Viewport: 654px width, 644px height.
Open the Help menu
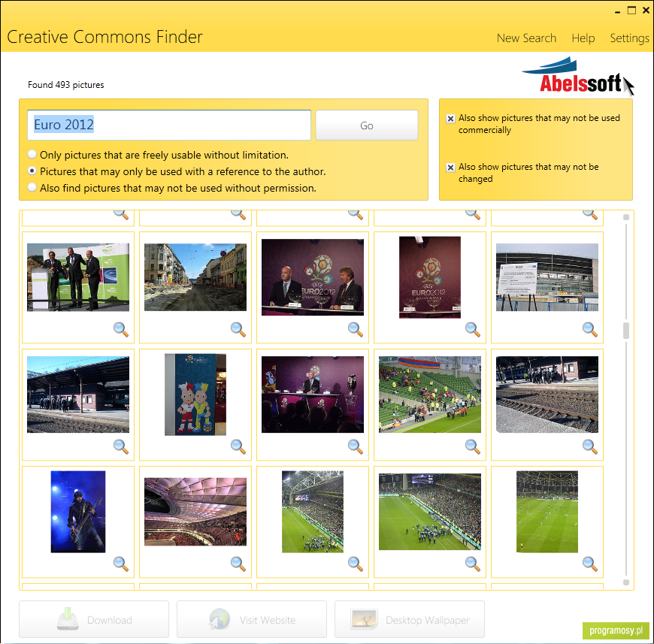tap(583, 38)
